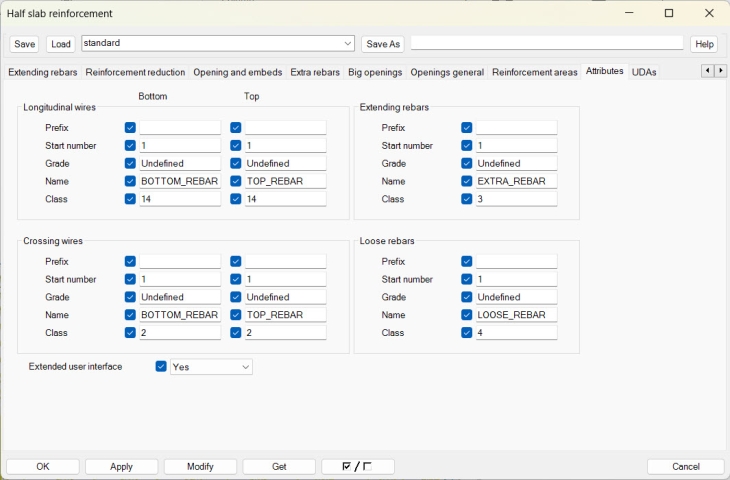Open the Reinforcement areas tab

534,72
